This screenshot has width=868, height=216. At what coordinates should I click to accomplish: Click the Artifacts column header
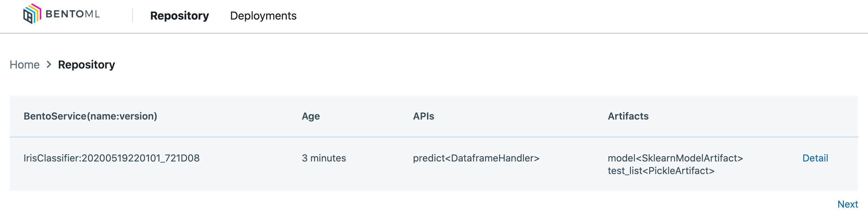pyautogui.click(x=628, y=116)
